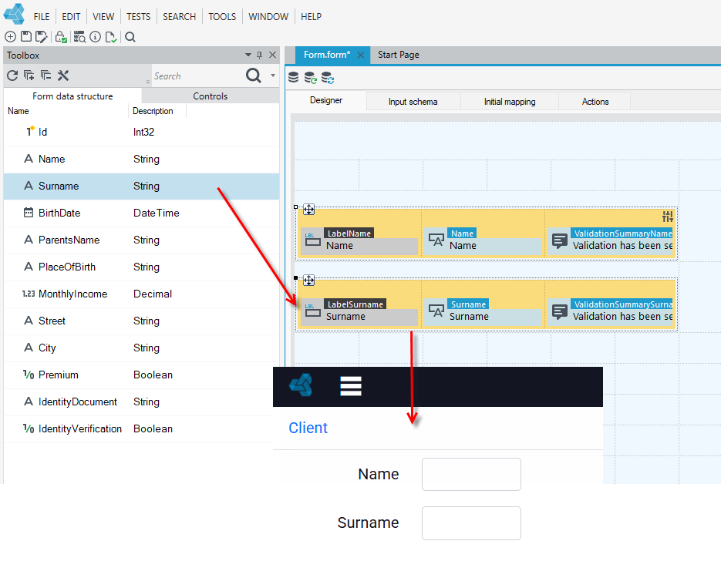721x588 pixels.
Task: Click the database with blue sync icon
Action: pyautogui.click(x=328, y=78)
